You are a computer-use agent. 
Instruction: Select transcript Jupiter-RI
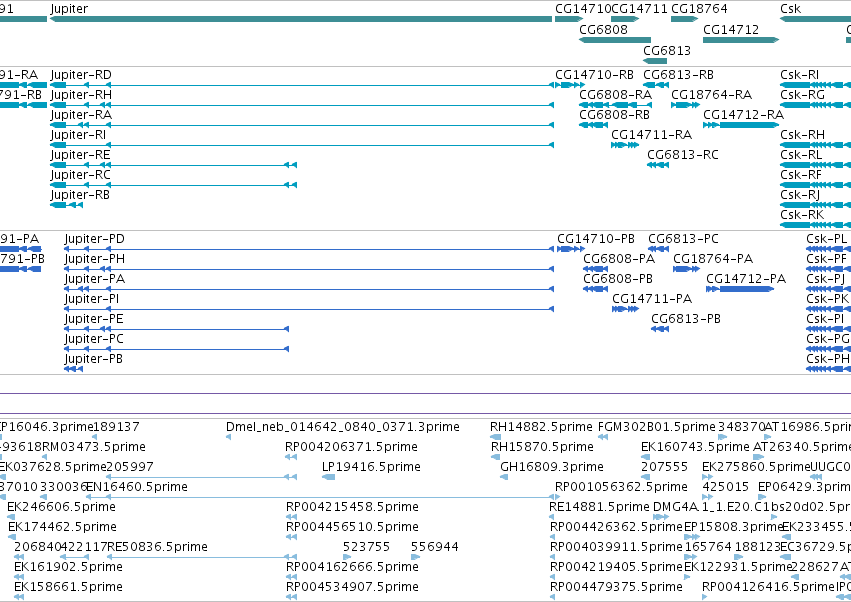coord(302,145)
